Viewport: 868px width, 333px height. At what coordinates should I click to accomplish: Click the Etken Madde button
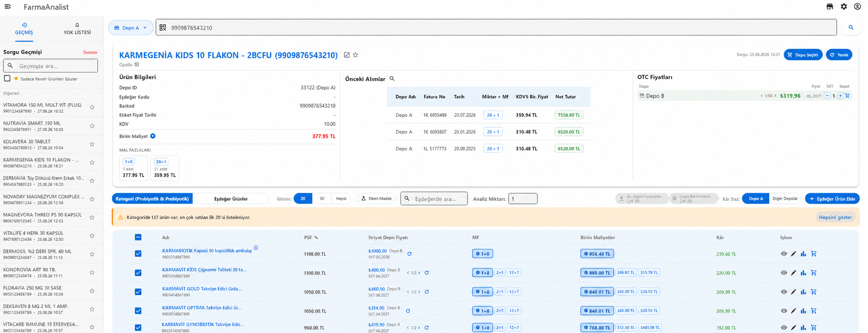[376, 199]
